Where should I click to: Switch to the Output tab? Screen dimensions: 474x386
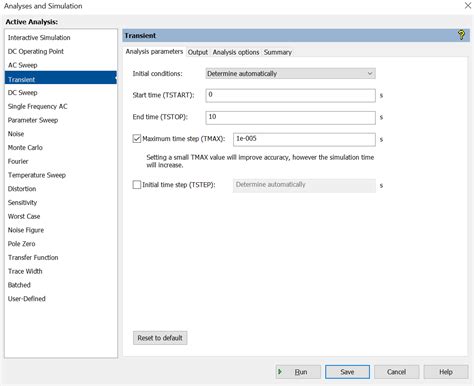coord(198,52)
